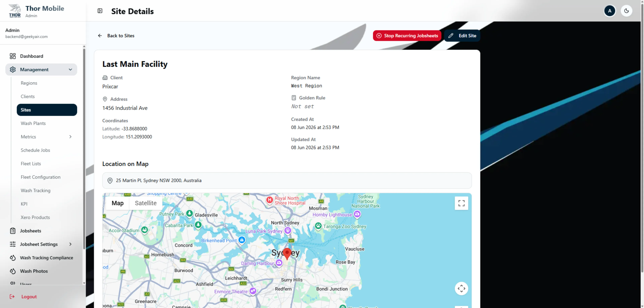Viewport: 644px width, 308px height.
Task: Open the user avatar 'A' menu
Action: 609,11
